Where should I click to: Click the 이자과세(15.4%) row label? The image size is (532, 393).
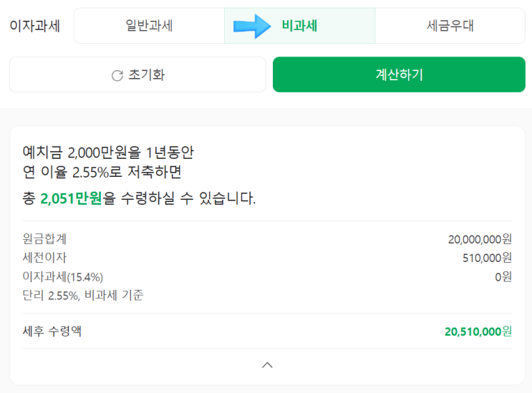tap(63, 276)
